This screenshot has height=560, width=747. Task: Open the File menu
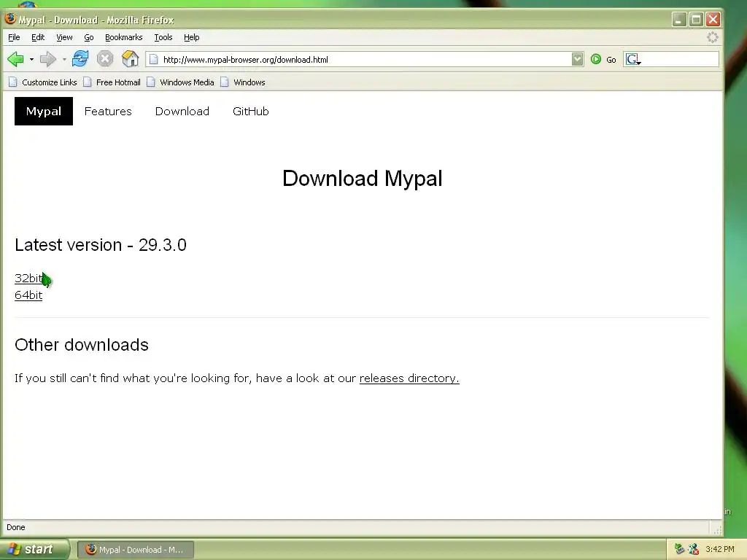(14, 37)
